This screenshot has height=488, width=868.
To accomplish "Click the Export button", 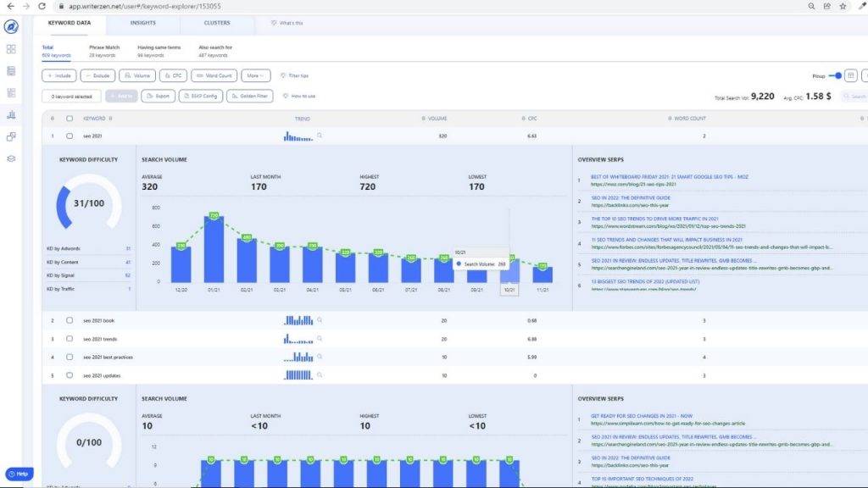I will [x=159, y=96].
